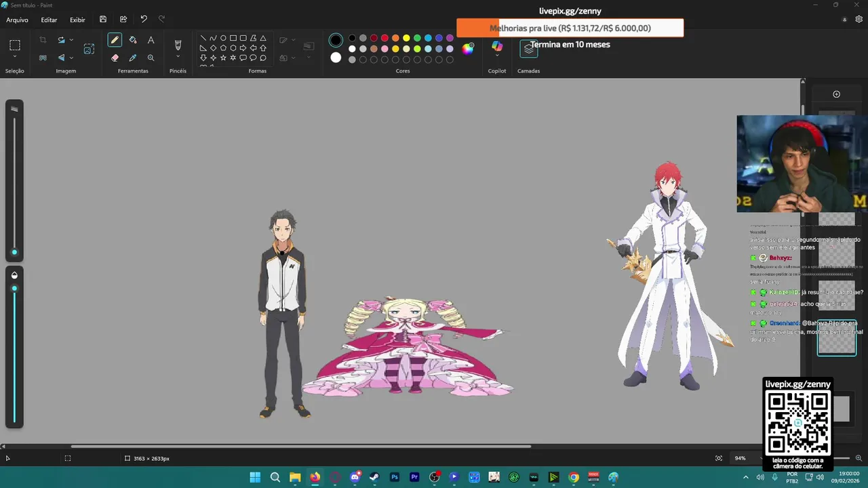868x488 pixels.
Task: Click the Save icon
Action: (103, 20)
